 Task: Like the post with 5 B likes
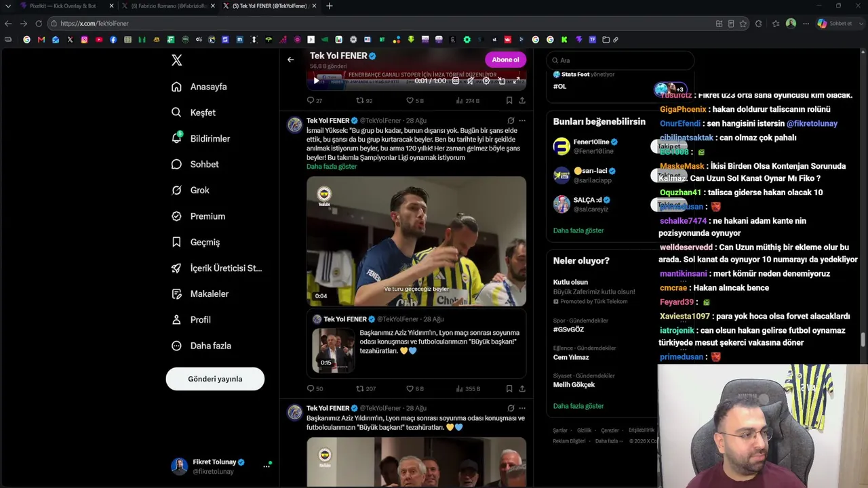coord(414,100)
